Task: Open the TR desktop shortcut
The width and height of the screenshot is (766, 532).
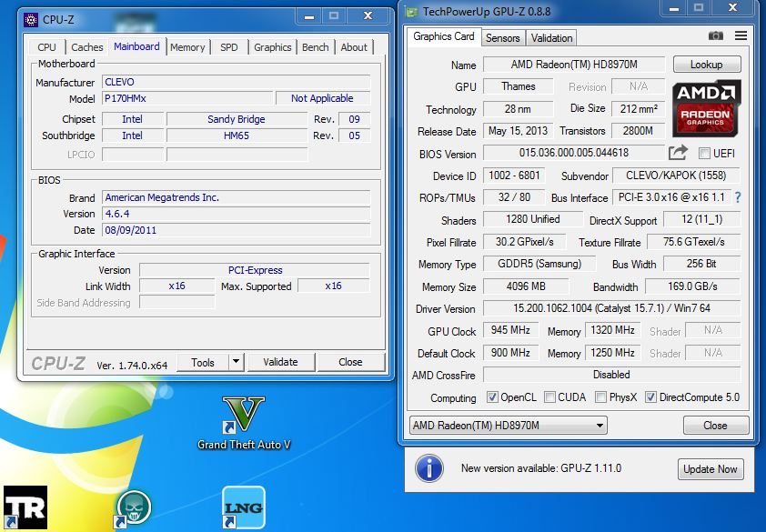Action: click(25, 507)
